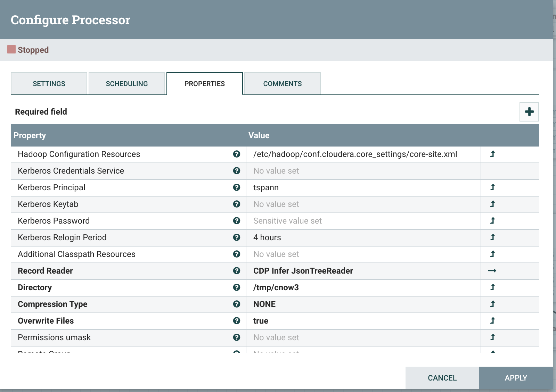
Task: Edit Additional Classpath Resources empty value
Action: (363, 254)
